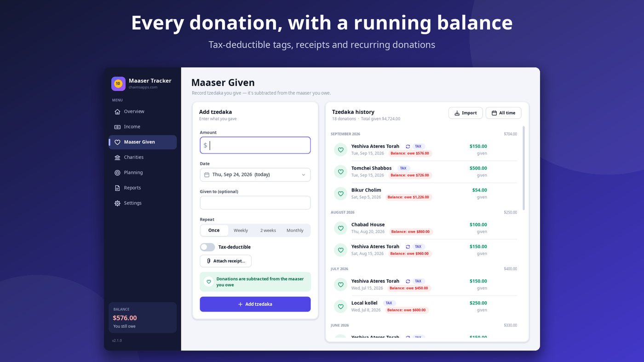The image size is (644, 362).
Task: Click the TAX tag on Local kollel
Action: pos(389,303)
